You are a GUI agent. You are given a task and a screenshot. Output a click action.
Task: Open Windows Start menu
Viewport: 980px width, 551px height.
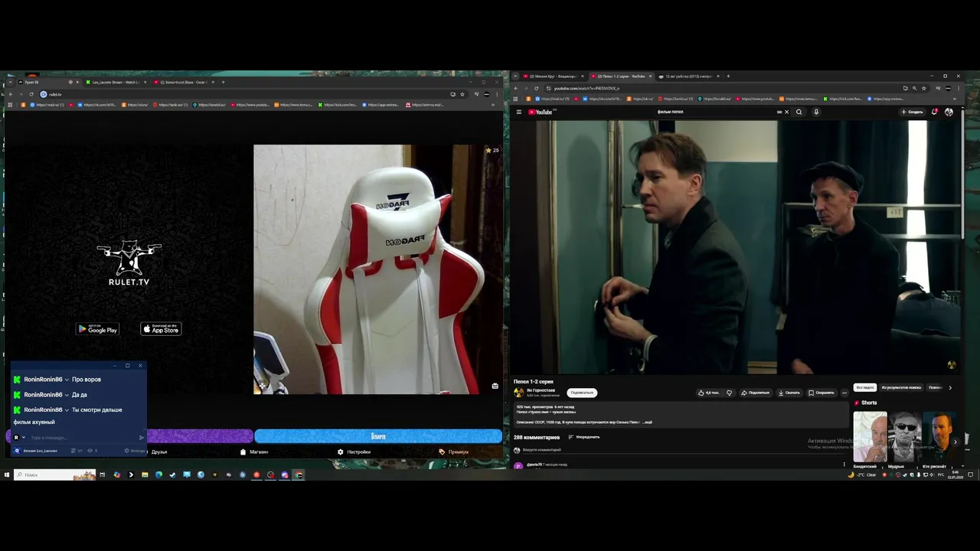tap(7, 474)
